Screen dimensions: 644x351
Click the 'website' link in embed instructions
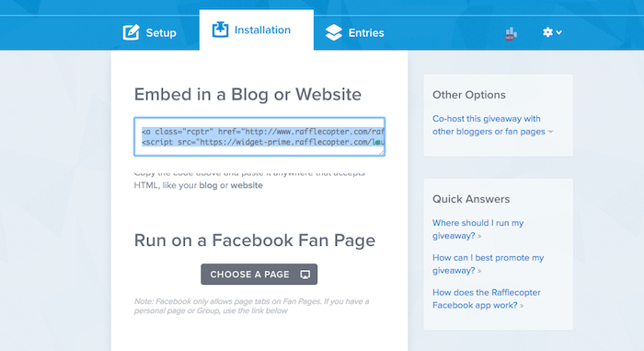pyautogui.click(x=247, y=185)
